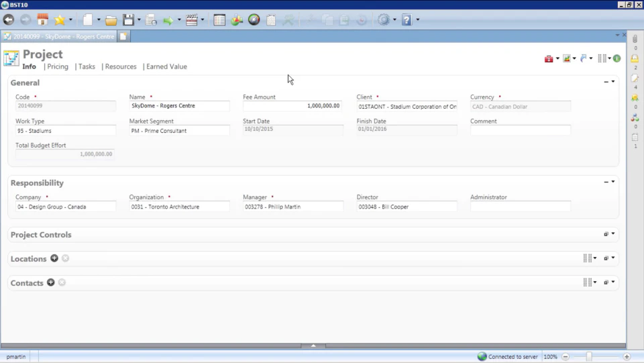Click the clipboard icon in right sidebar
The width and height of the screenshot is (644, 363).
pyautogui.click(x=635, y=137)
